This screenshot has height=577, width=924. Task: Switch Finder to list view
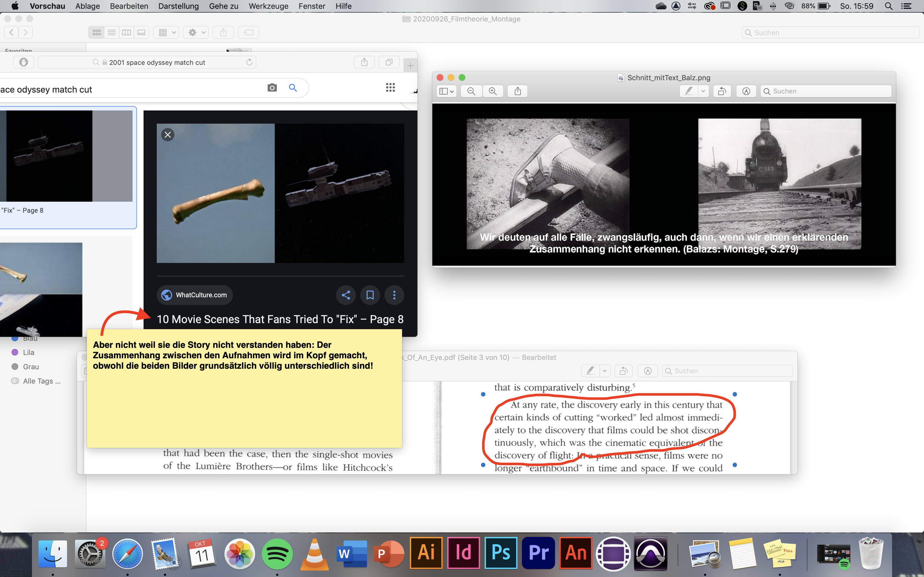tap(111, 32)
